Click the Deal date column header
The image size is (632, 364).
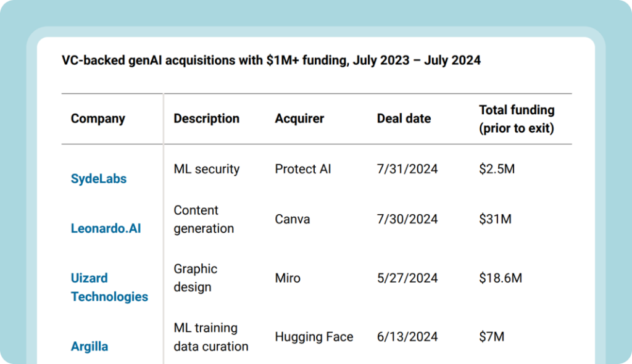click(x=404, y=118)
